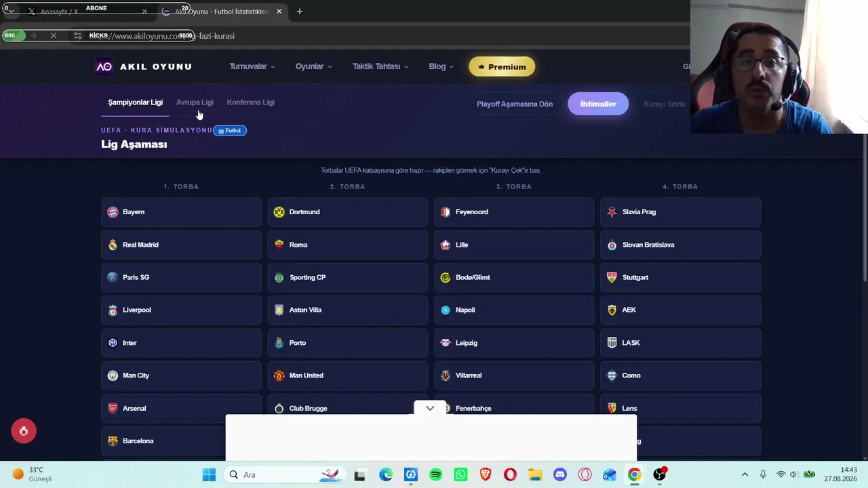The width and height of the screenshot is (868, 488).
Task: Open a new browser tab
Action: coord(299,12)
